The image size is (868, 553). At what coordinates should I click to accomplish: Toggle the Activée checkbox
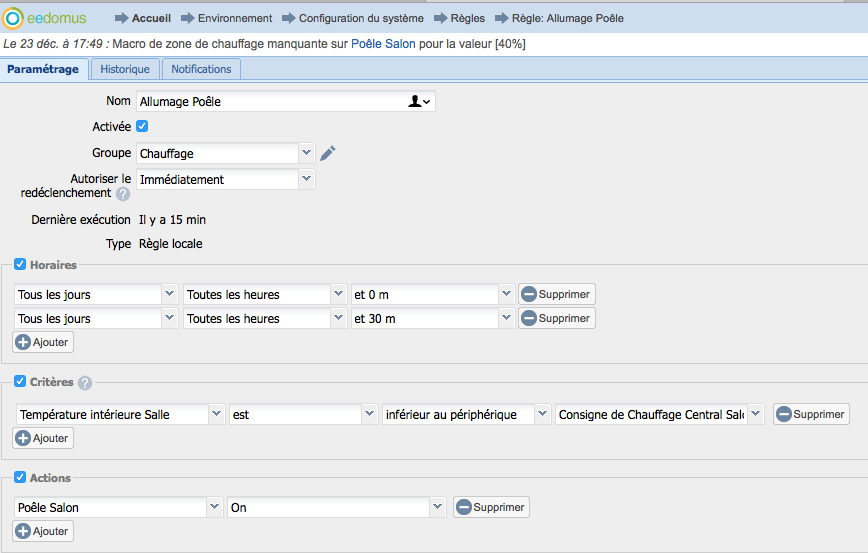tap(142, 127)
